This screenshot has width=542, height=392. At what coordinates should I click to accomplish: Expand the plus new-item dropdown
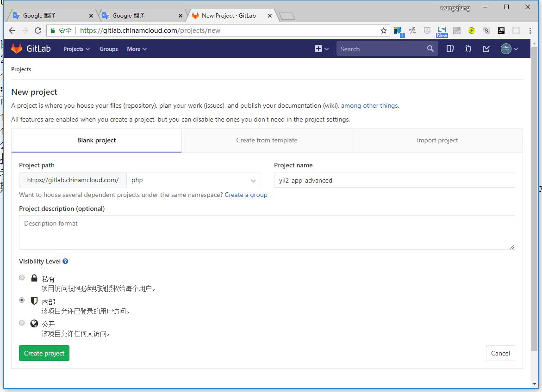(321, 49)
